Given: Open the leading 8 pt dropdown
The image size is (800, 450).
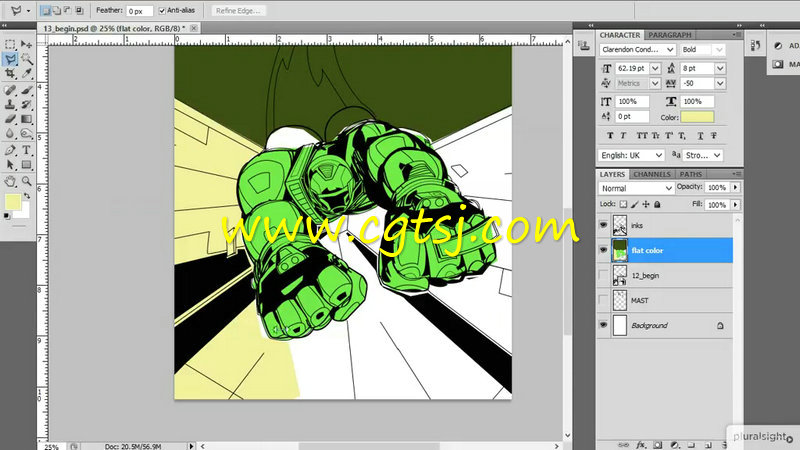Looking at the screenshot, I should 720,68.
